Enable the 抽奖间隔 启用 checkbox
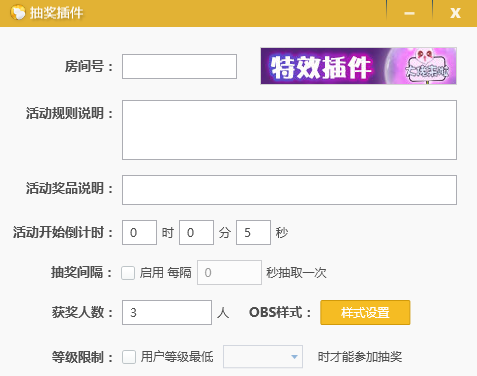This screenshot has width=477, height=376. 128,273
